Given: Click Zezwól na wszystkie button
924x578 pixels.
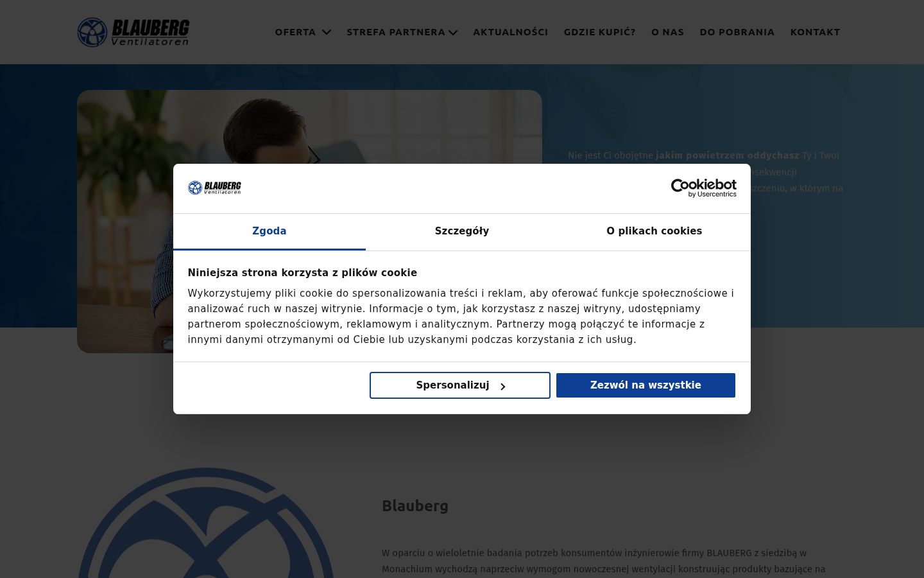Looking at the screenshot, I should [646, 385].
